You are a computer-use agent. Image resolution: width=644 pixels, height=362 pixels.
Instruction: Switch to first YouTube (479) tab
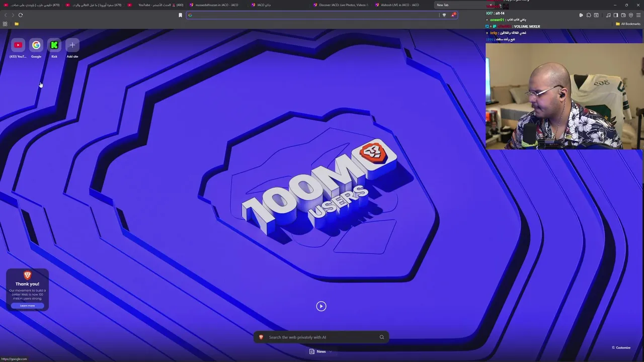click(x=31, y=5)
